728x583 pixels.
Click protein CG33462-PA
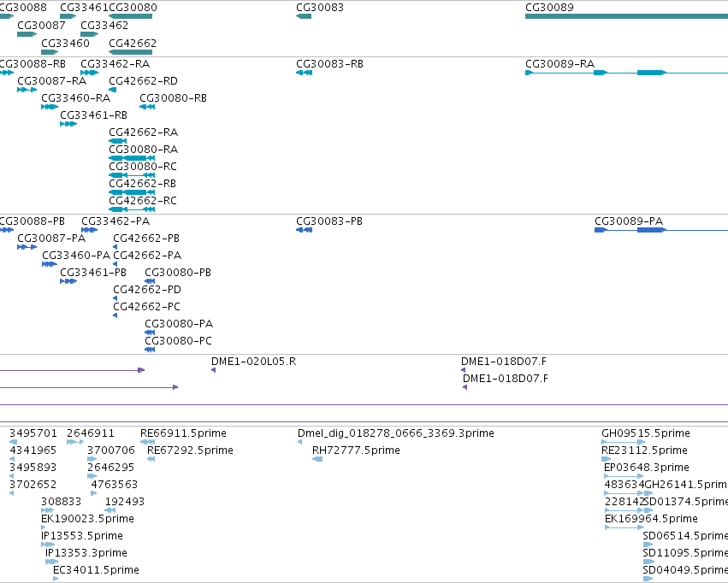(x=89, y=230)
